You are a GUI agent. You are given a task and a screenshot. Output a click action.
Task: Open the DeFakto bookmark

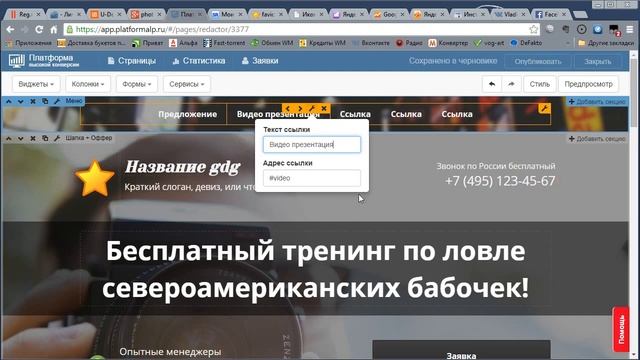[527, 42]
